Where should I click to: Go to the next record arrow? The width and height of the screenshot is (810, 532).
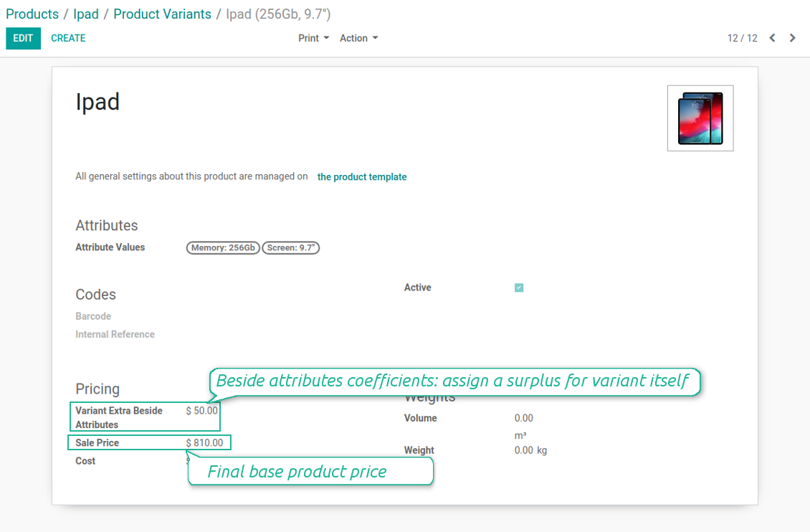(x=792, y=38)
